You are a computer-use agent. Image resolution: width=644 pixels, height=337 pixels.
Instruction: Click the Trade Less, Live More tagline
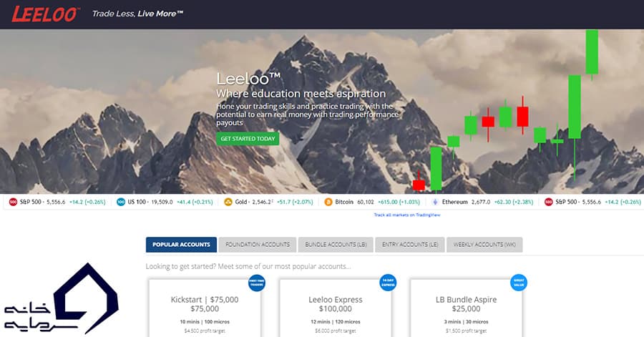[x=137, y=14]
